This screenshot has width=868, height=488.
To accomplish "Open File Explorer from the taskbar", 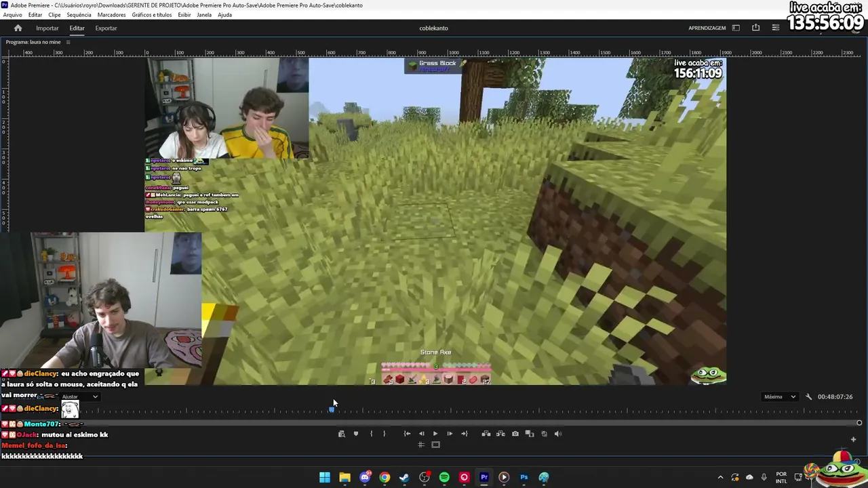I will click(x=344, y=477).
